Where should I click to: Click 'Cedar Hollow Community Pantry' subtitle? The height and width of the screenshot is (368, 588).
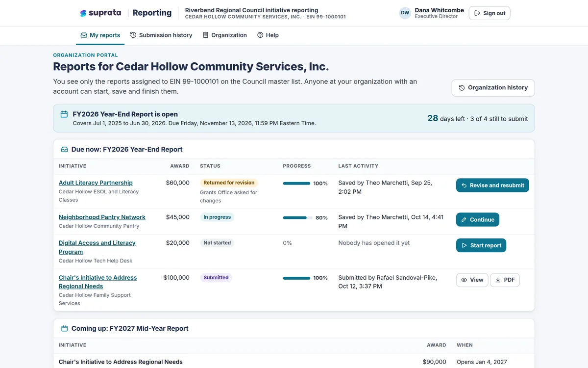pyautogui.click(x=99, y=226)
